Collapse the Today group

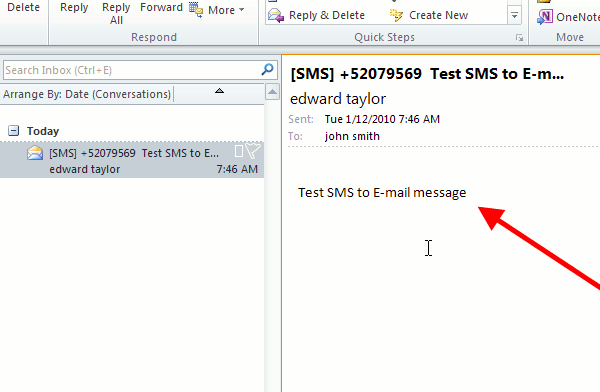[13, 131]
